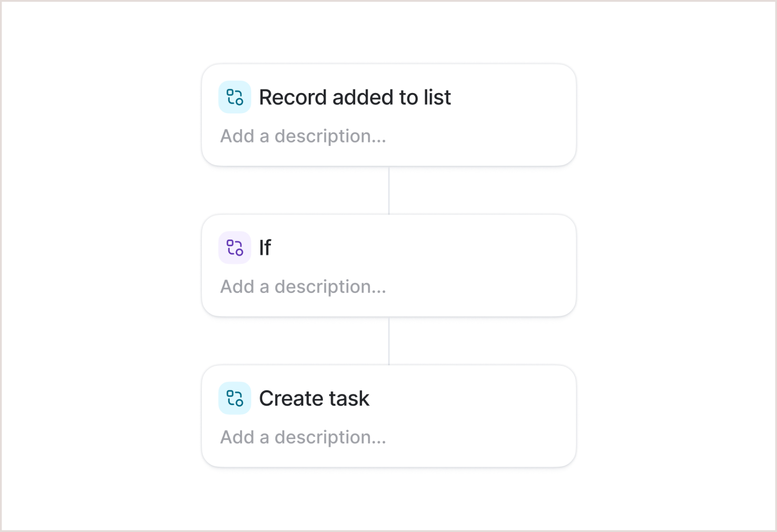Click the purple icon beside 'If'
Viewport: 777px width, 532px height.
pyautogui.click(x=235, y=247)
